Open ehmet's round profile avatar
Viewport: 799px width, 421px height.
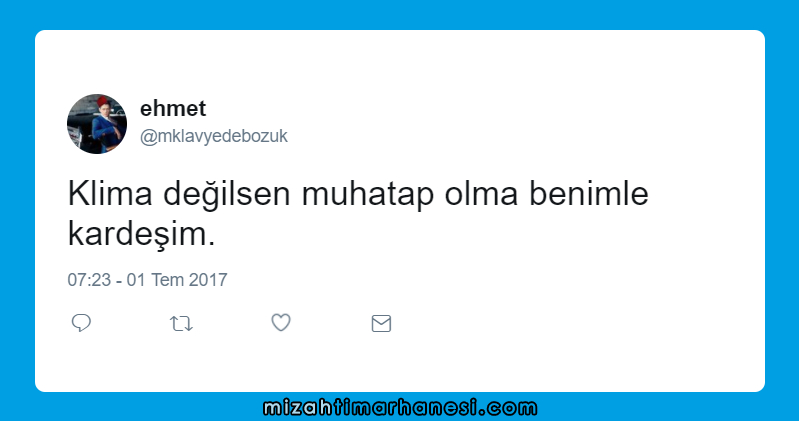point(97,124)
